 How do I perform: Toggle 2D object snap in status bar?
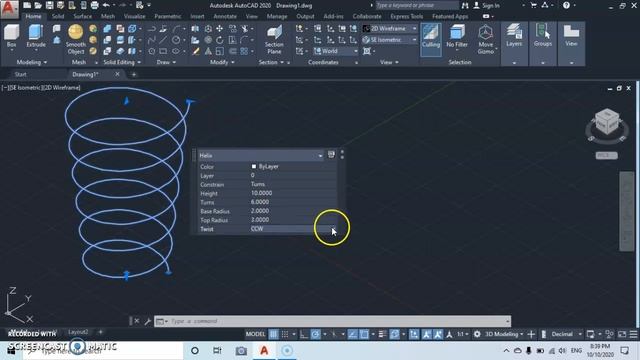[364, 334]
